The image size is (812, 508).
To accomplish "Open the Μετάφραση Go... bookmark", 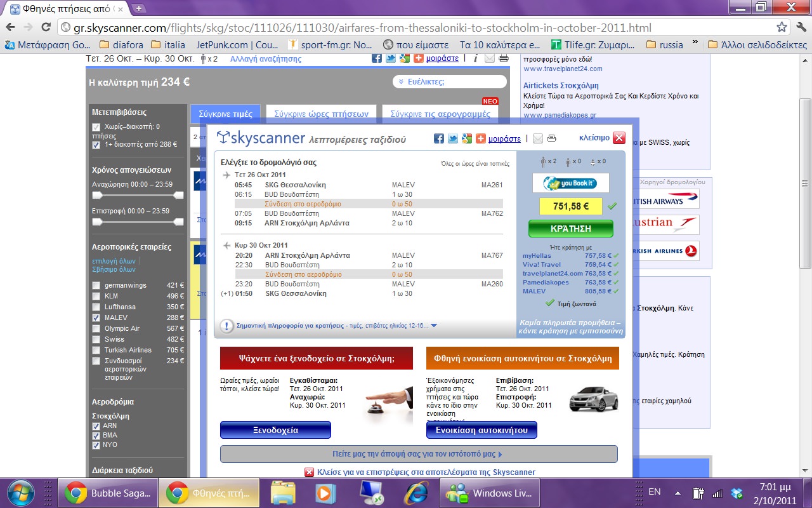I will (x=48, y=44).
